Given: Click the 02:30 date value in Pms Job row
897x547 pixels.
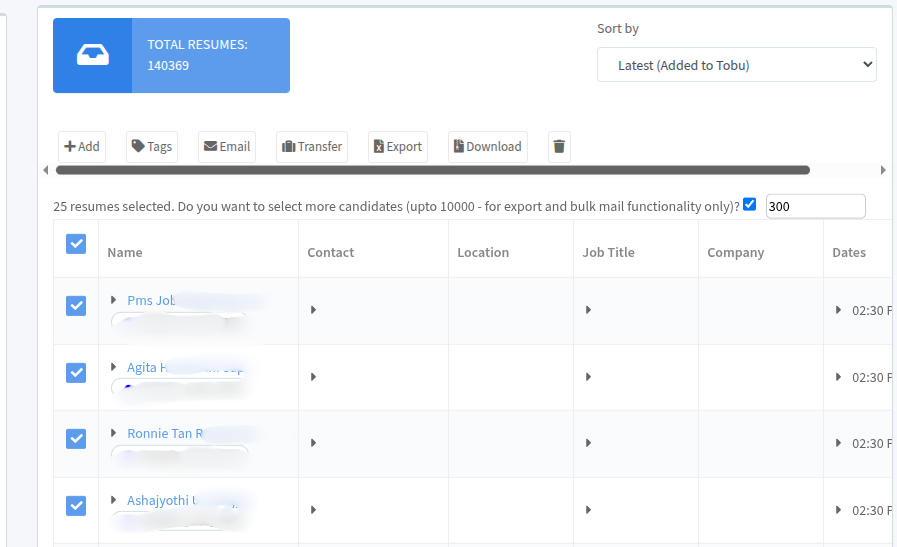Looking at the screenshot, I should click(x=872, y=311).
